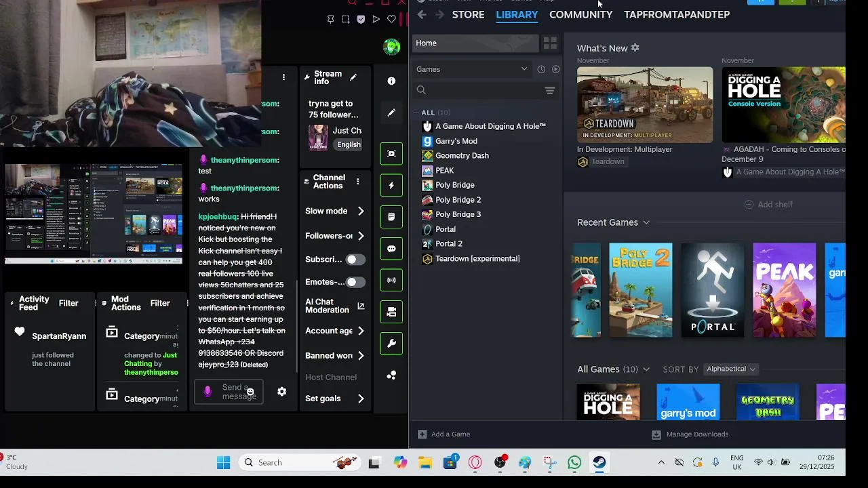868x488 pixels.
Task: Open What's New settings gear
Action: 635,48
